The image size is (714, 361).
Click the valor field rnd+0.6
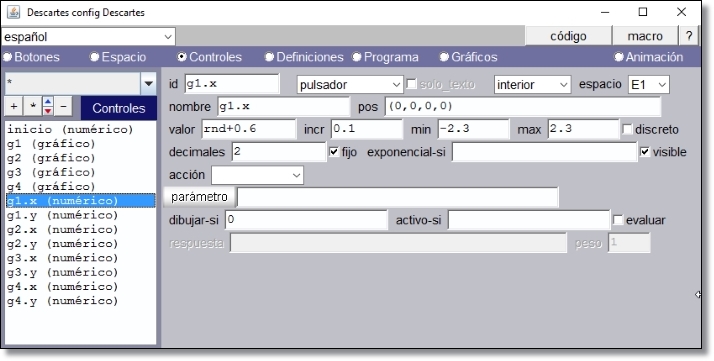click(x=249, y=129)
